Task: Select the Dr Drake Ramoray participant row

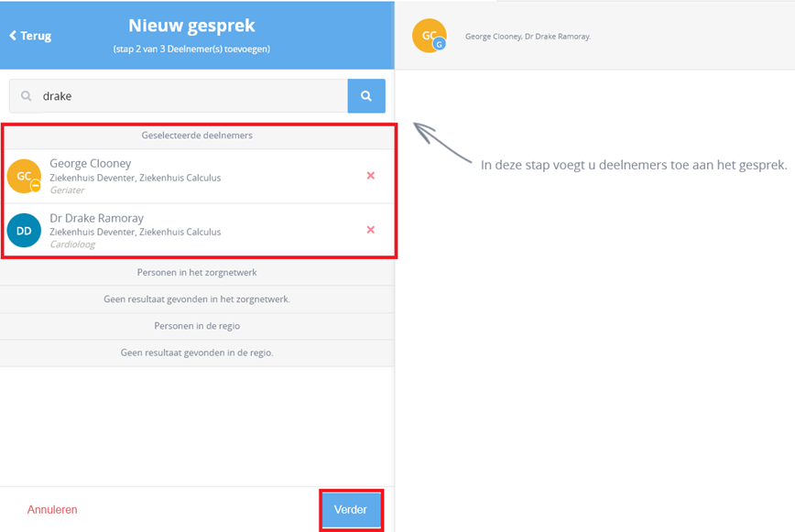Action: (x=199, y=230)
